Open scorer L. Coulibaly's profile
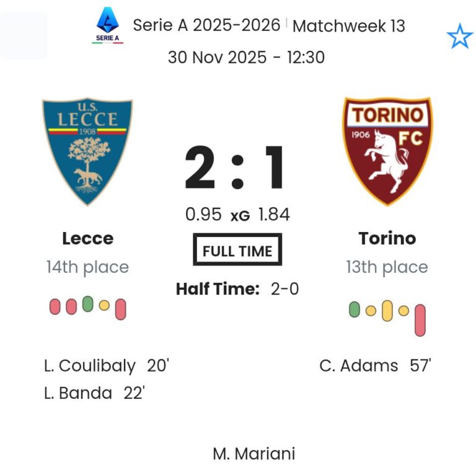 click(x=90, y=366)
